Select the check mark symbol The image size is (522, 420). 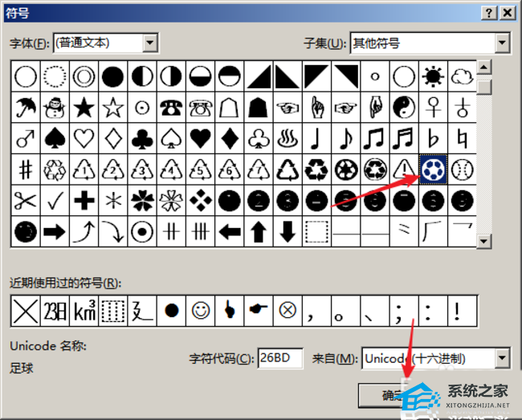(x=55, y=201)
